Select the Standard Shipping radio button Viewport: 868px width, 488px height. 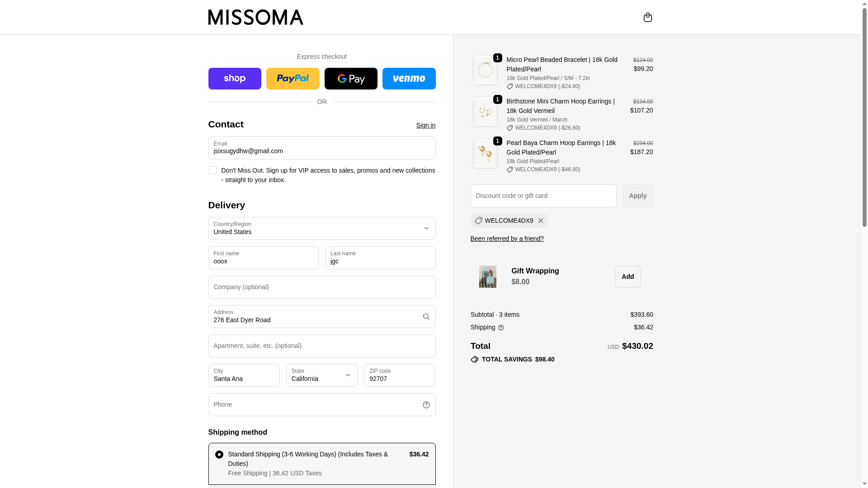(x=219, y=455)
